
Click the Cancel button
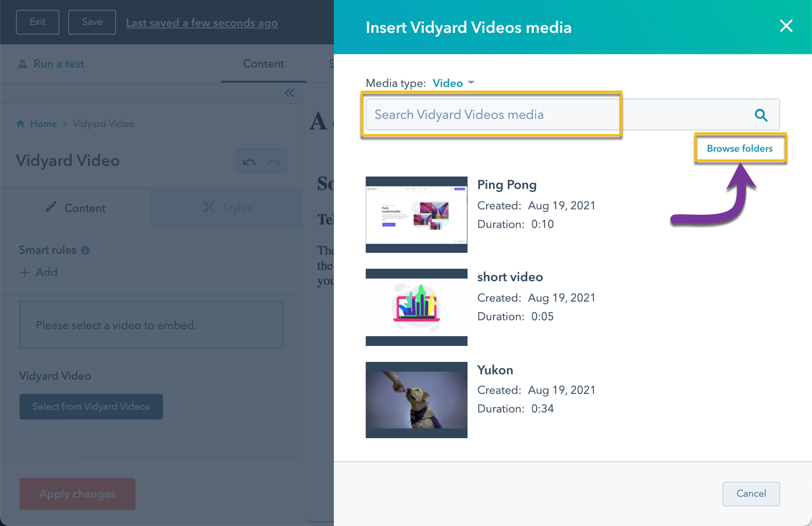click(751, 494)
